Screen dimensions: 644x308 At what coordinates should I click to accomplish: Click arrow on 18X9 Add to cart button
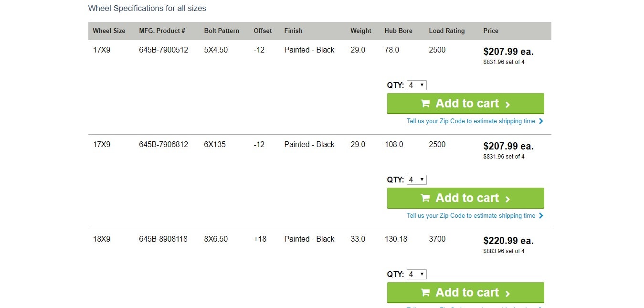(507, 294)
